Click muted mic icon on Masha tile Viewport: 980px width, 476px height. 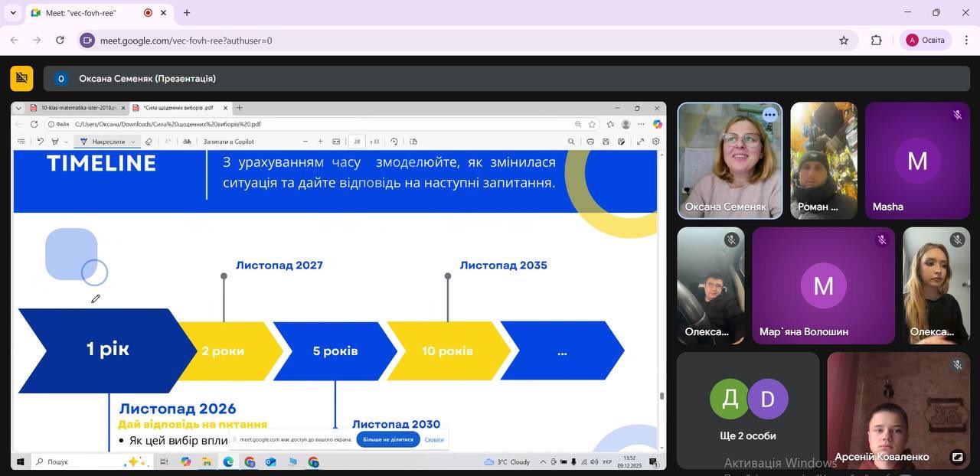(957, 115)
